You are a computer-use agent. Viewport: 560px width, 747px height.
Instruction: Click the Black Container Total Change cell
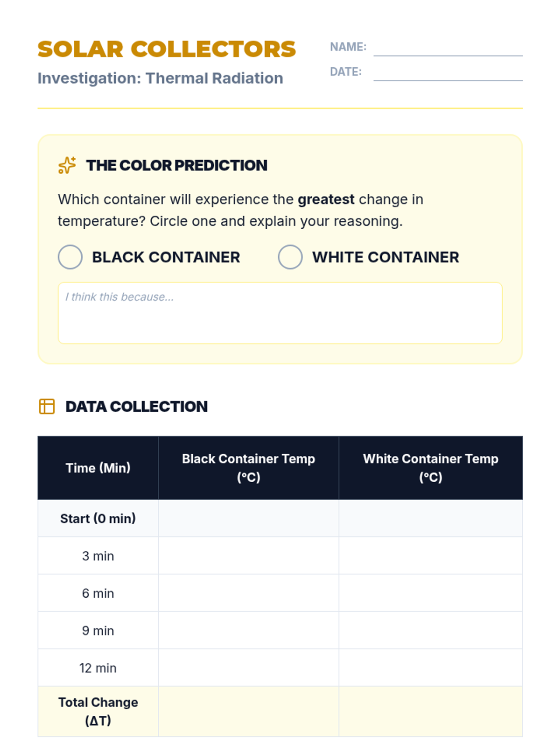click(248, 711)
